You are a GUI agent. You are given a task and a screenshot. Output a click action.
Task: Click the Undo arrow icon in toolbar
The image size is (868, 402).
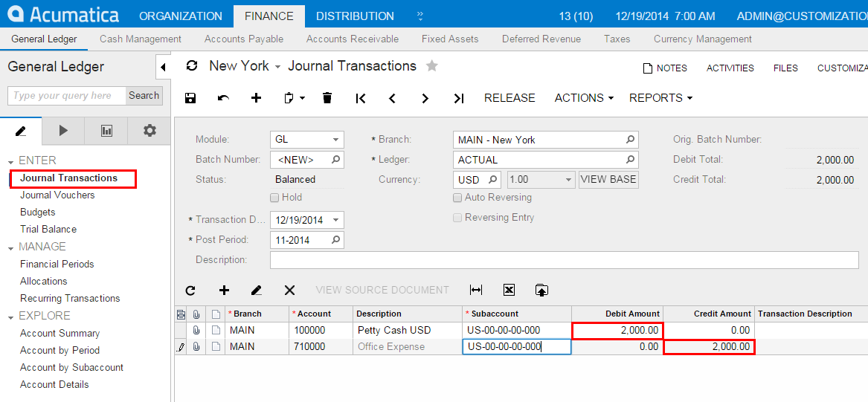(x=223, y=98)
